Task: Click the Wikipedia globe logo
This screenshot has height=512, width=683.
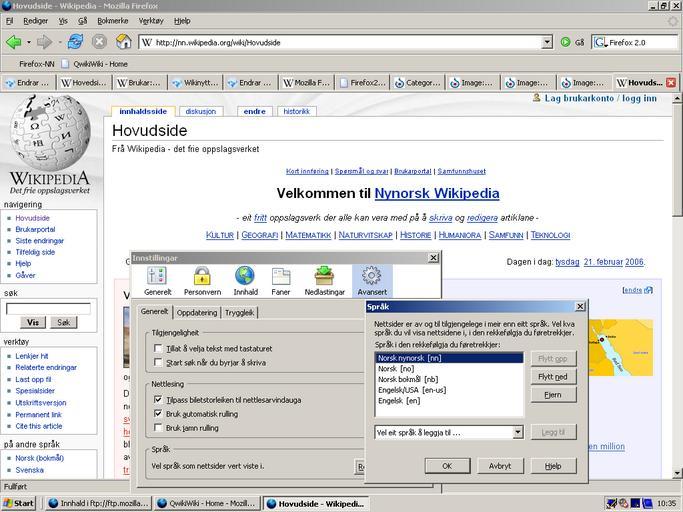Action: click(50, 133)
